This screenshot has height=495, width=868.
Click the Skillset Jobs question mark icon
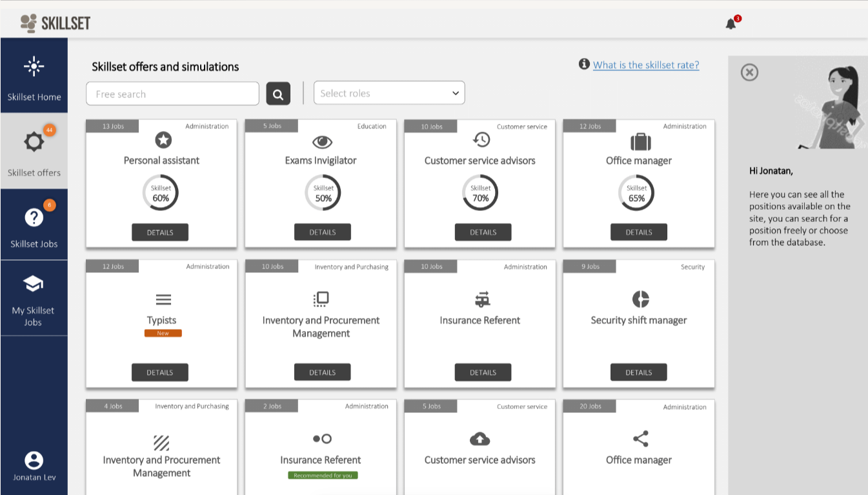coord(34,218)
